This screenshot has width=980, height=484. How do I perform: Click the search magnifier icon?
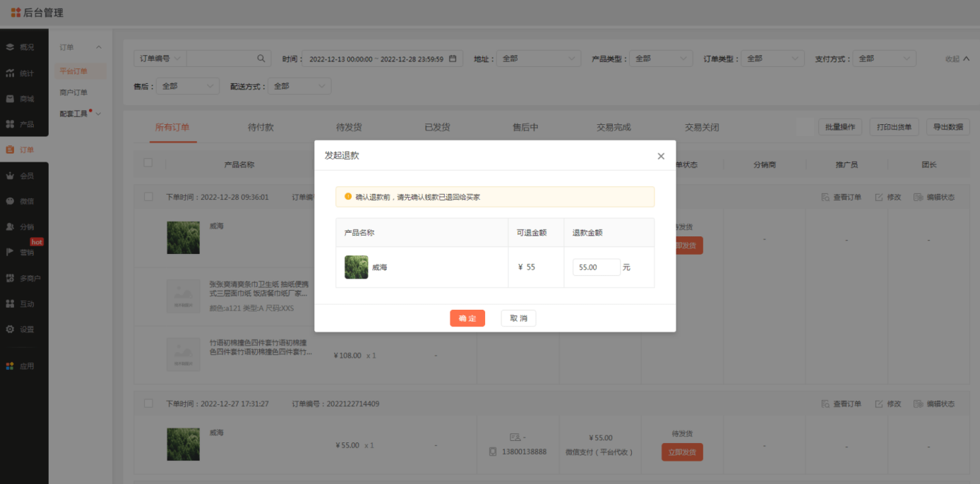click(x=261, y=59)
